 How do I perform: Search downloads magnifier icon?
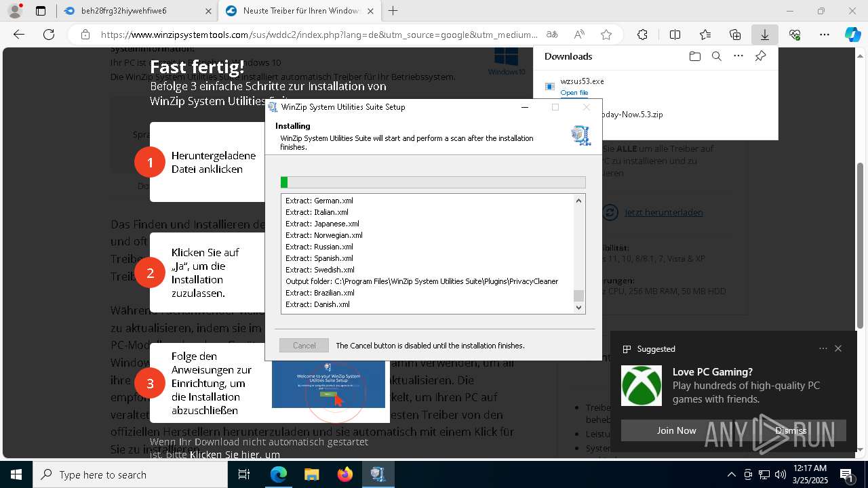pos(716,56)
